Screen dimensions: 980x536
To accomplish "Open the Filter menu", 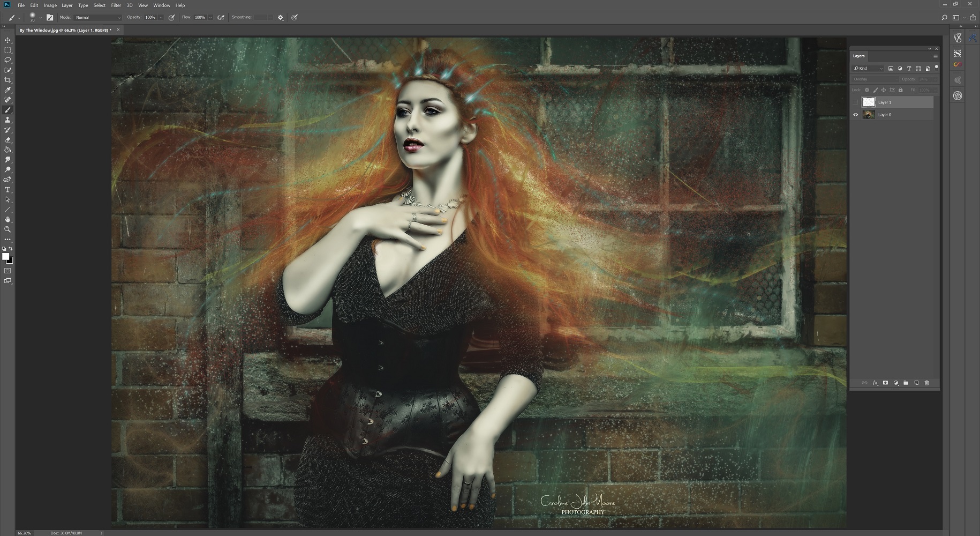I will click(116, 5).
